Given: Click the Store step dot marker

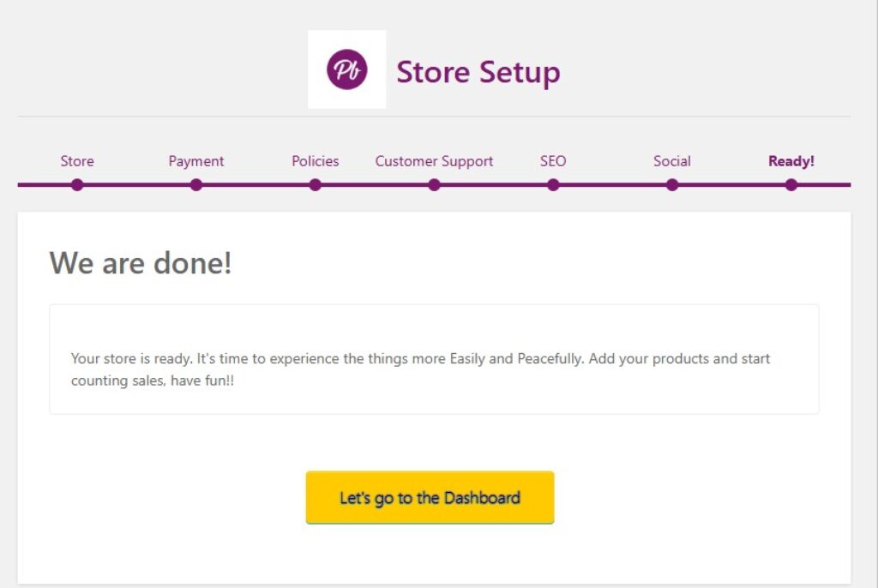Looking at the screenshot, I should coord(77,184).
